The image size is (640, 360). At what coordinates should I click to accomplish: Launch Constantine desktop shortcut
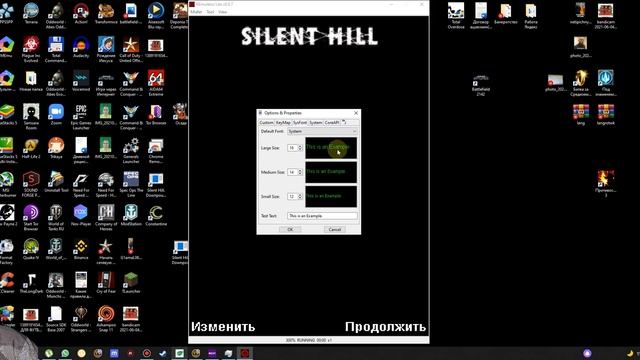156,215
